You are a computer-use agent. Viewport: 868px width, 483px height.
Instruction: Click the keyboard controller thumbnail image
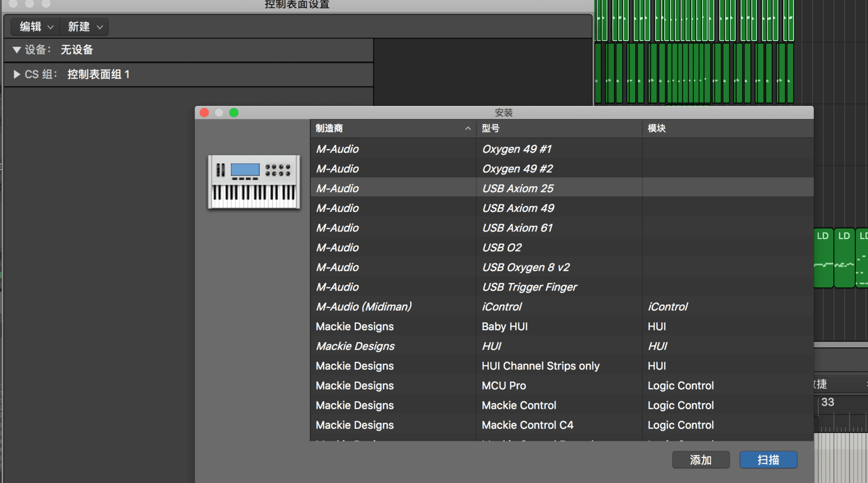click(x=254, y=182)
